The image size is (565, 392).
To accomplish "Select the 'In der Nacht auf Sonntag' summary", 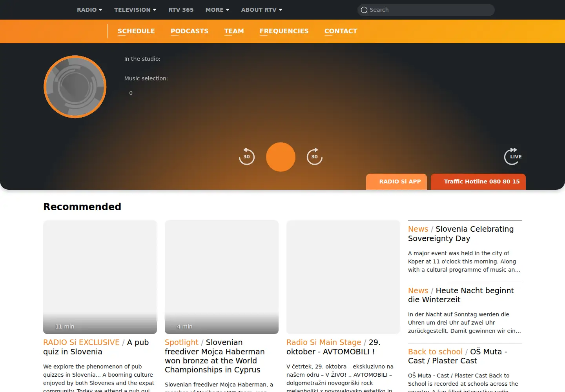I will point(465,323).
